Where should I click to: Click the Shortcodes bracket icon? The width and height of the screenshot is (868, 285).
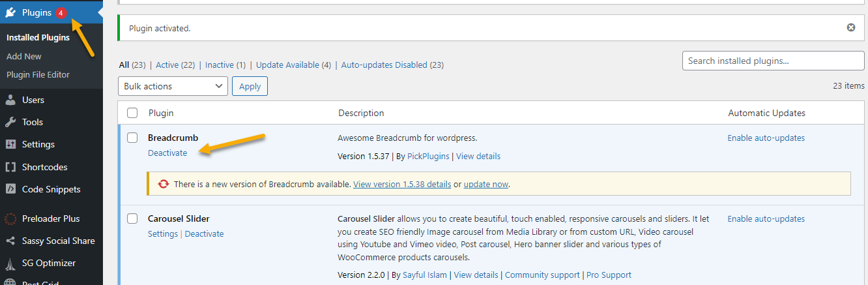pyautogui.click(x=10, y=167)
